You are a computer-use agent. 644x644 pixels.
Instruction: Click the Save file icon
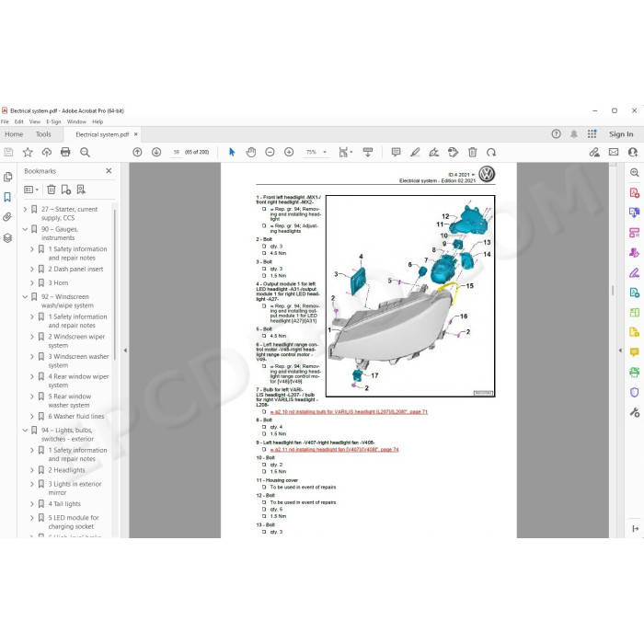pos(8,153)
